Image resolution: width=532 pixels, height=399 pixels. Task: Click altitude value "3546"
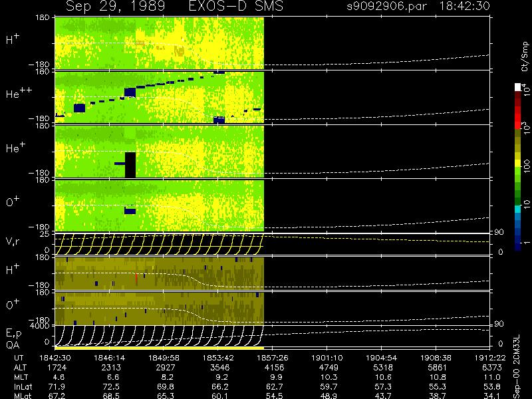click(x=220, y=368)
